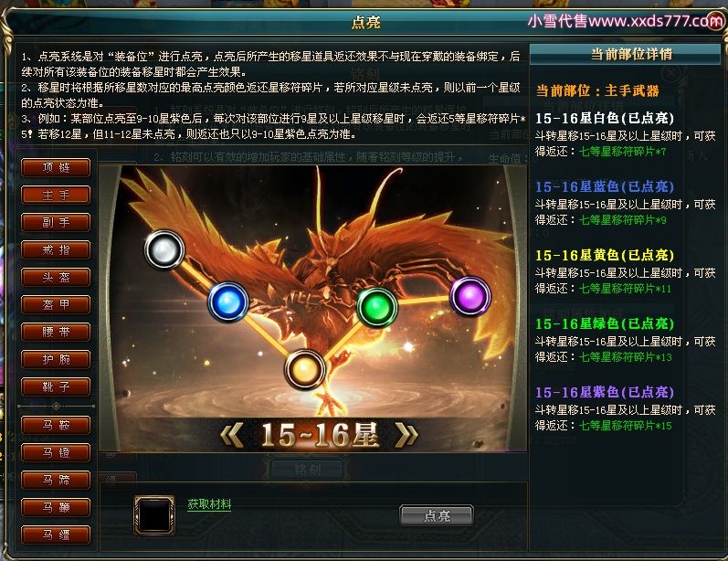The width and height of the screenshot is (728, 561).
Task: Switch to the 副手 slot tab
Action: [x=56, y=222]
